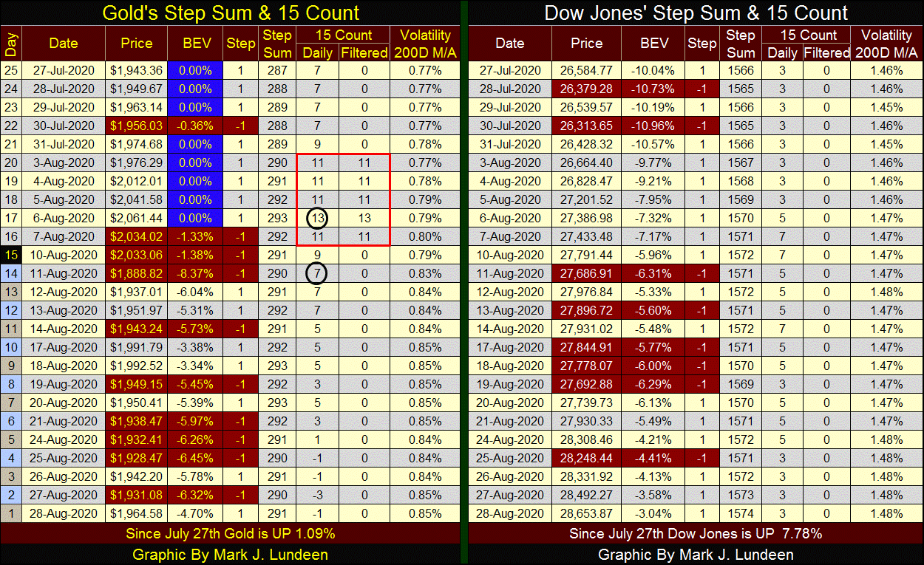Click Gold BEV value -1.33%
This screenshot has height=565, width=924.
[196, 237]
